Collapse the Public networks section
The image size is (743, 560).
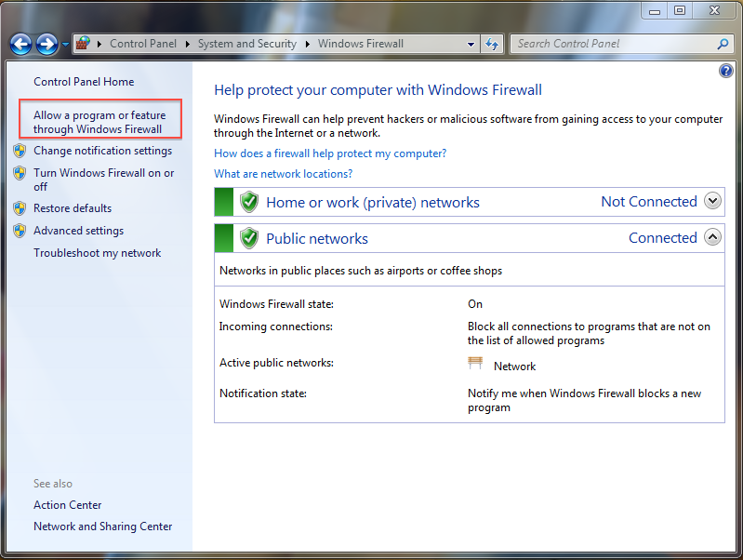tap(712, 236)
